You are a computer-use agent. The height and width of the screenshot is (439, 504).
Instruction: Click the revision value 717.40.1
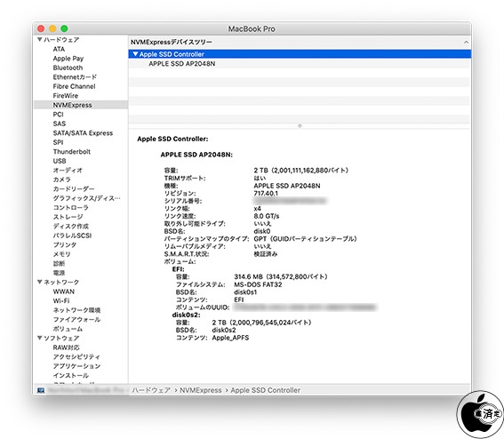[x=266, y=194]
